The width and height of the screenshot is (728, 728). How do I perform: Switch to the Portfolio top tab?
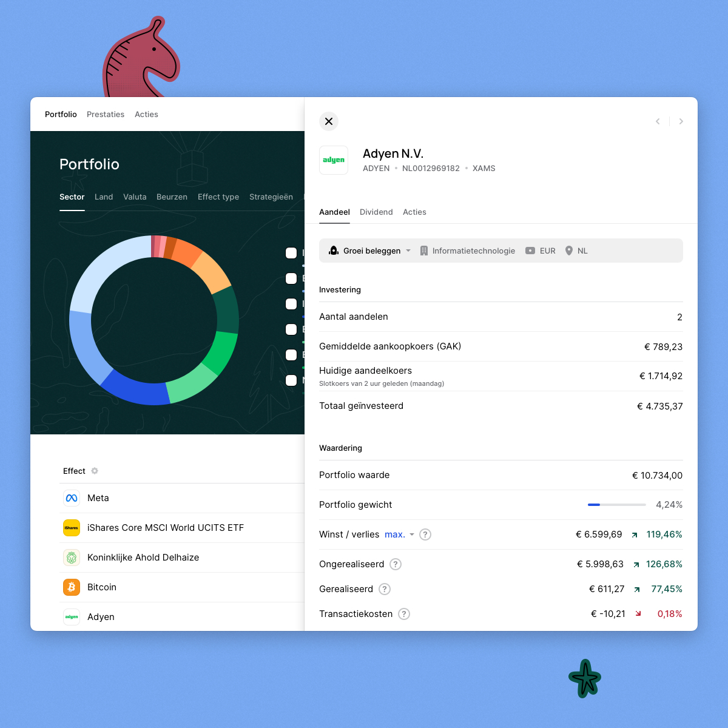(x=61, y=114)
